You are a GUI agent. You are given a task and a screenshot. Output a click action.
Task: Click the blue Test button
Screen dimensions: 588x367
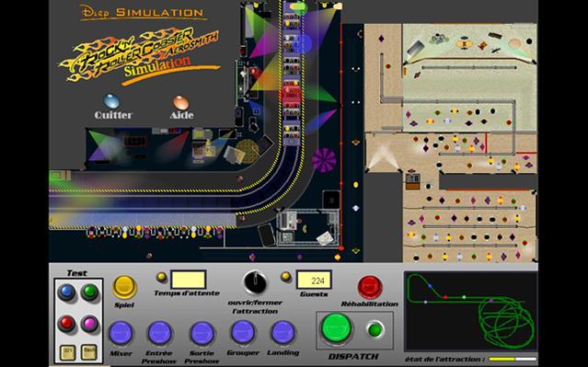[x=66, y=292]
